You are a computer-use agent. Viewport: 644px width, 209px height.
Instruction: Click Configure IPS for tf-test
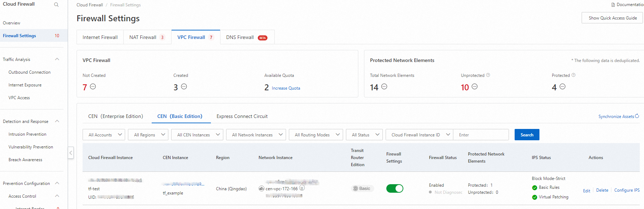pyautogui.click(x=627, y=190)
